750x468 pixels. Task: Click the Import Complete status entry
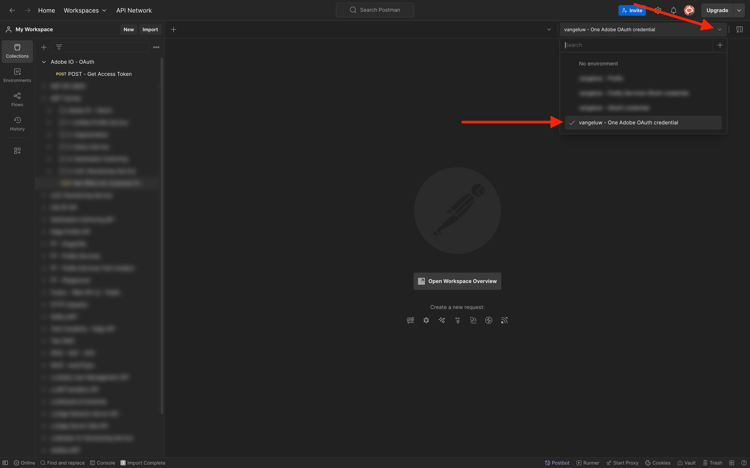point(143,463)
